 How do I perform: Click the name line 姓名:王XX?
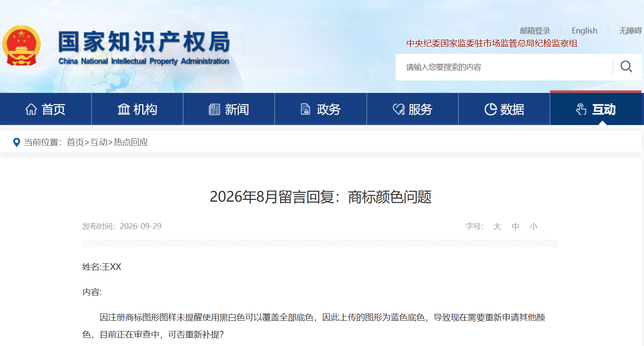[x=102, y=267]
